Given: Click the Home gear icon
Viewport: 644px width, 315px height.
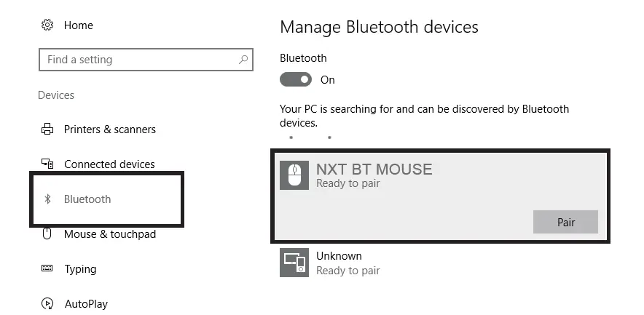Looking at the screenshot, I should pos(47,25).
